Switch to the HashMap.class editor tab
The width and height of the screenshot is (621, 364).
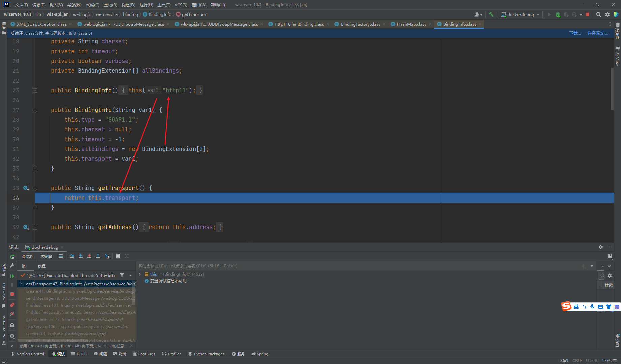(x=411, y=24)
